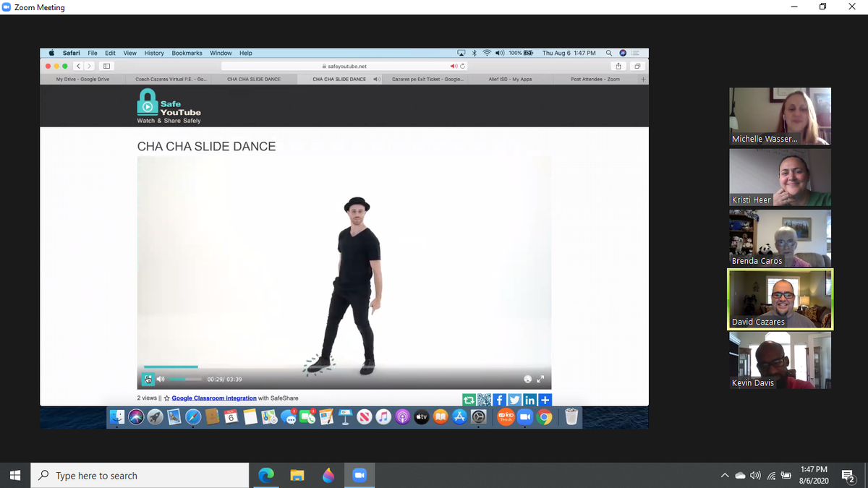This screenshot has height=488, width=868.
Task: Open Launchpad rocket in the dock
Action: tap(155, 416)
